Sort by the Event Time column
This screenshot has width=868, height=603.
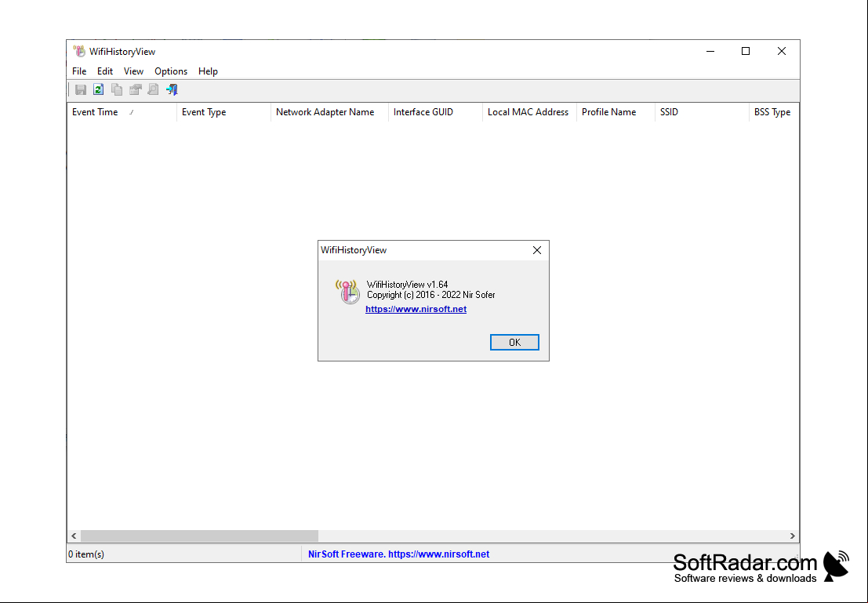coord(122,112)
